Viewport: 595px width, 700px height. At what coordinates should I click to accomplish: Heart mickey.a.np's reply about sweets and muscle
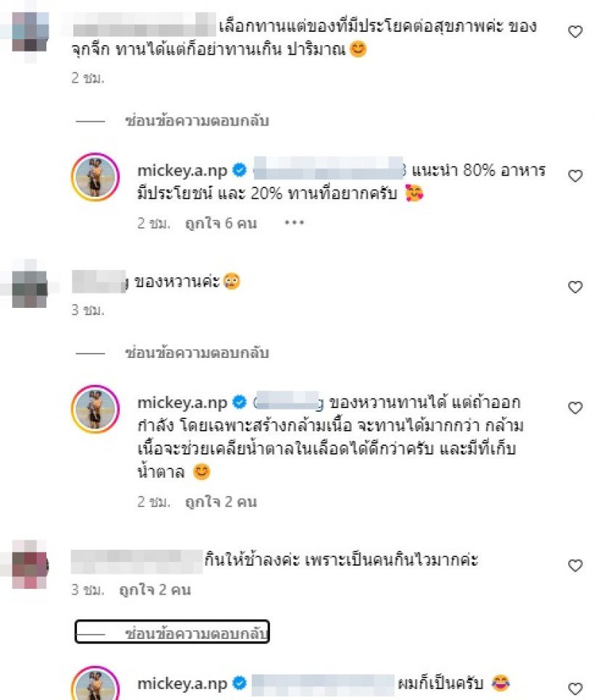575,407
